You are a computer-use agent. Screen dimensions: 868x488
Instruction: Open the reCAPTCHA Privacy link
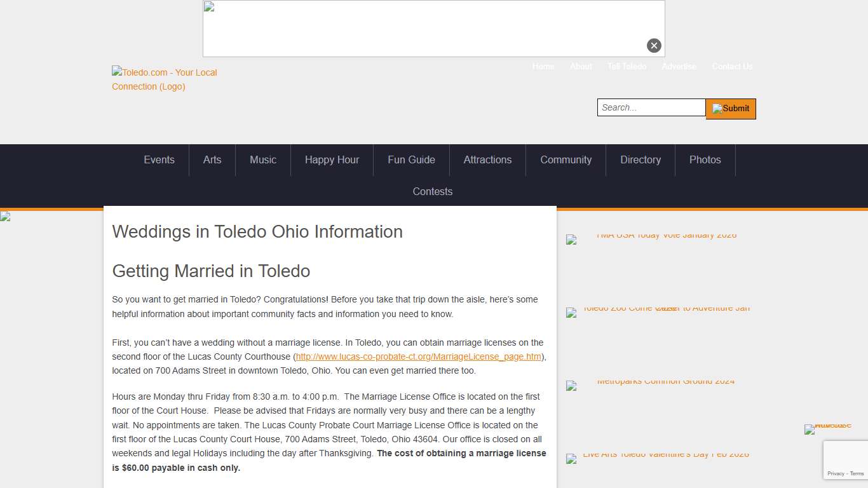836,473
